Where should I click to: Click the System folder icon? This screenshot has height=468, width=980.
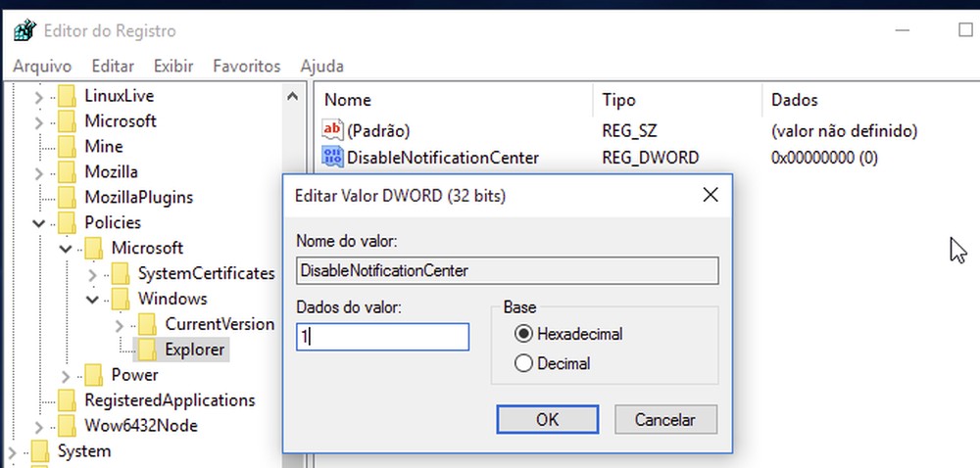(39, 450)
